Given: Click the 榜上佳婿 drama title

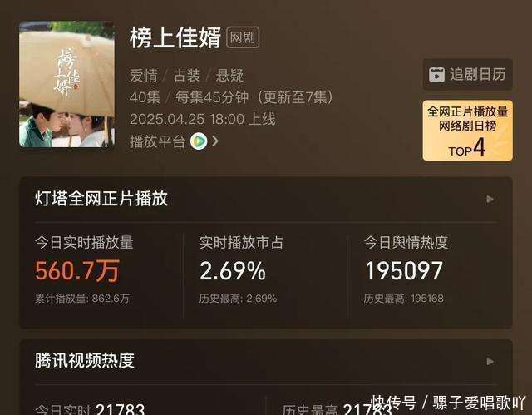Looking at the screenshot, I should click(x=175, y=37).
